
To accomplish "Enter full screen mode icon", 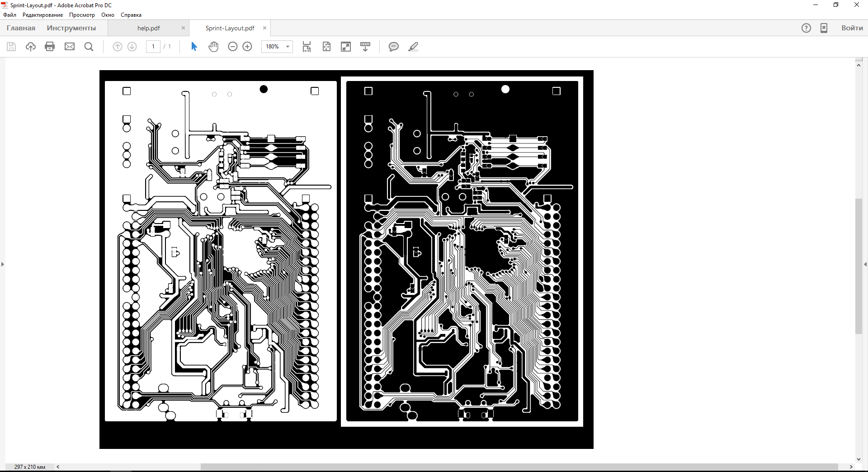I will point(346,47).
